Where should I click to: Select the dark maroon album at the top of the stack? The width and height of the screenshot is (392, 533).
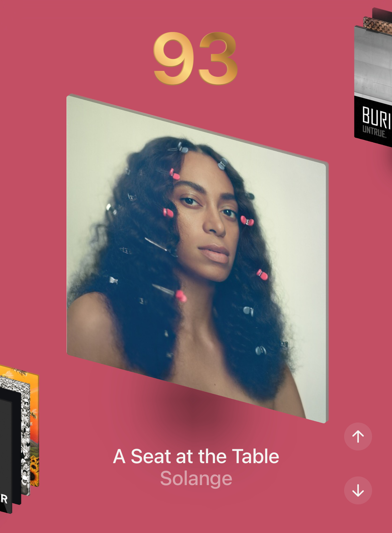click(382, 13)
